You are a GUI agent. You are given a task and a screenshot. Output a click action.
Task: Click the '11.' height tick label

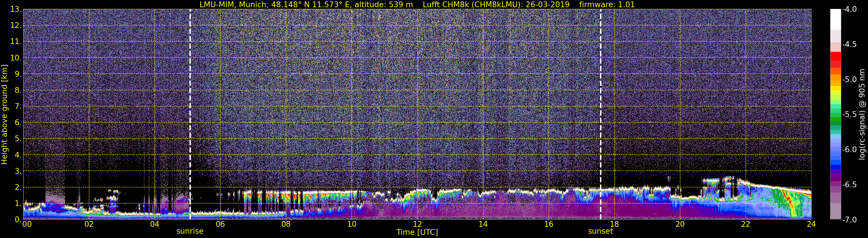pyautogui.click(x=16, y=42)
